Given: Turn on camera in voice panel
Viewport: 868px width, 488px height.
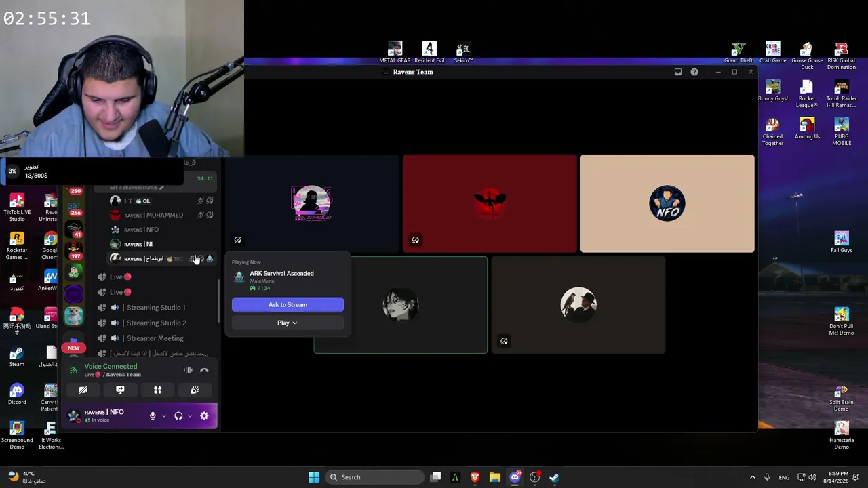Looking at the screenshot, I should (83, 390).
